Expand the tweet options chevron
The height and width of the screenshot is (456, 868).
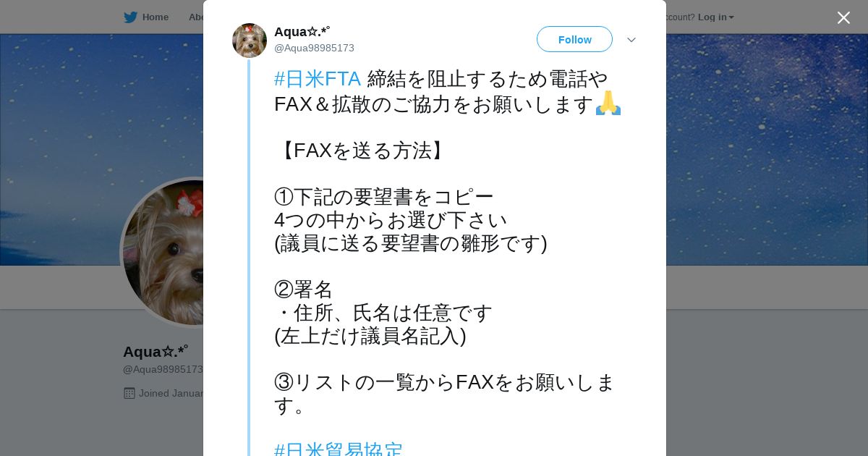coord(631,40)
